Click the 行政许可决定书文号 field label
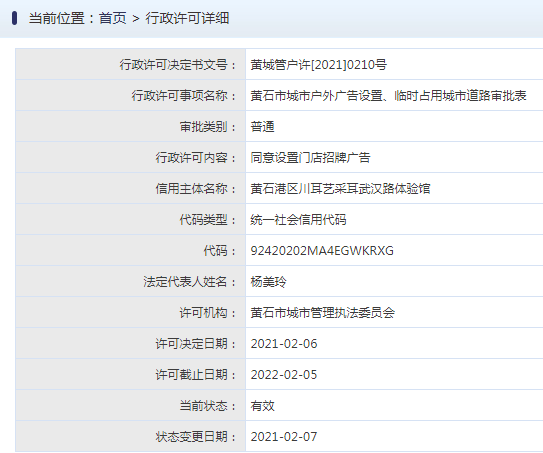Viewport: 543px width, 453px height. (x=178, y=65)
